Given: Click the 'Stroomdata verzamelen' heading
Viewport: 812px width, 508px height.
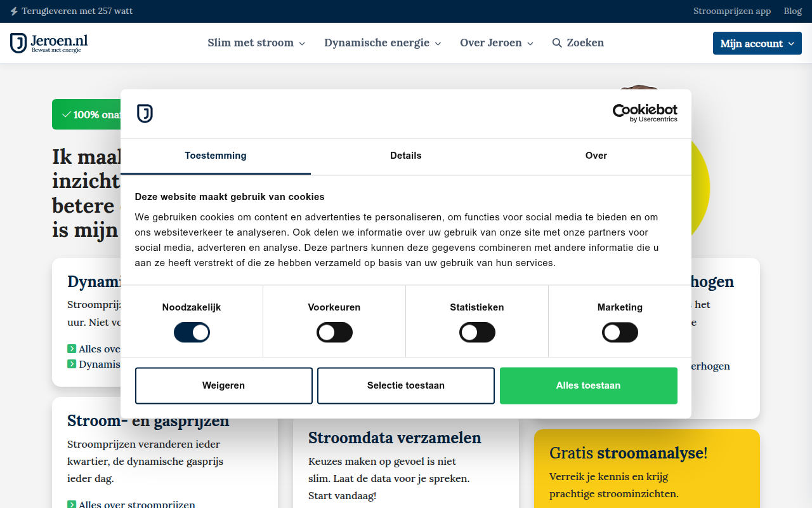Looking at the screenshot, I should click(395, 438).
